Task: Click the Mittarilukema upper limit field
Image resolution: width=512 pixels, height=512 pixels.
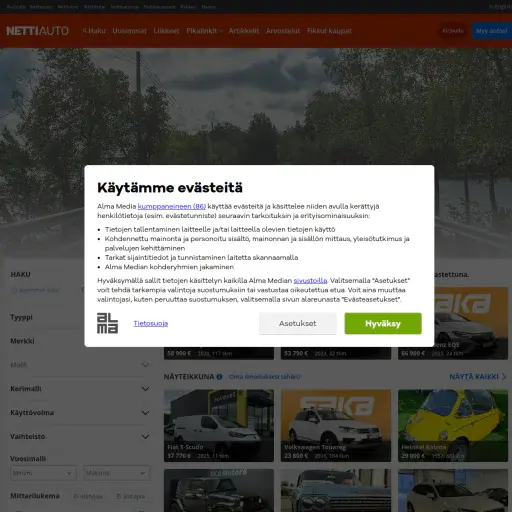Action: point(131,497)
